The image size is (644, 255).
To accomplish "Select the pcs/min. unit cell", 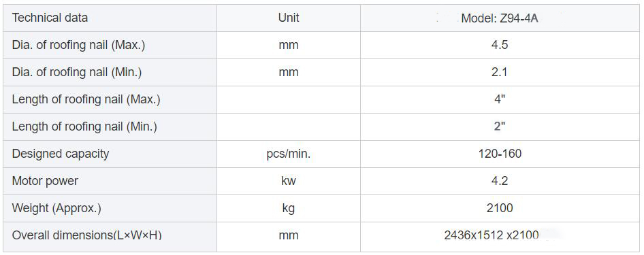I will point(289,154).
